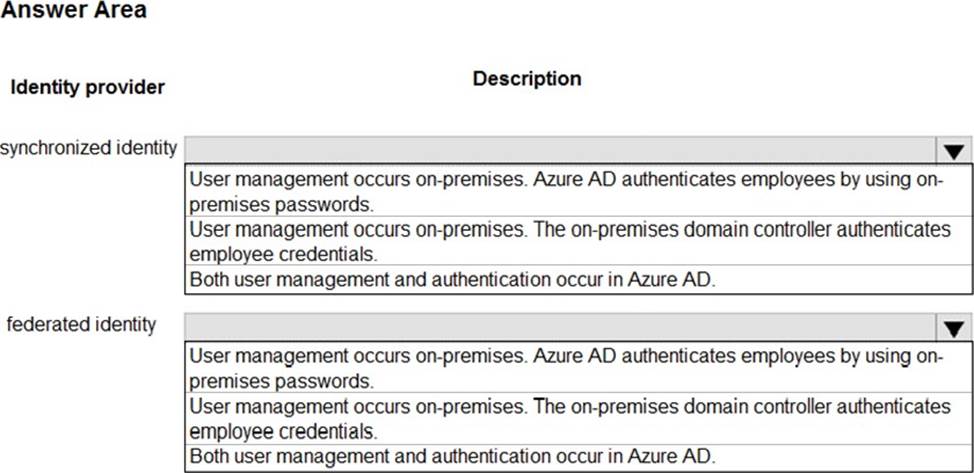Choose on-premises passwords option for federated identity
Viewport: 974px width, 473px height.
tap(578, 367)
